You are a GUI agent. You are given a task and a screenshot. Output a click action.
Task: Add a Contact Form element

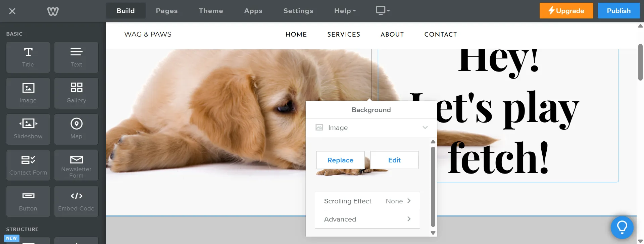(x=28, y=165)
